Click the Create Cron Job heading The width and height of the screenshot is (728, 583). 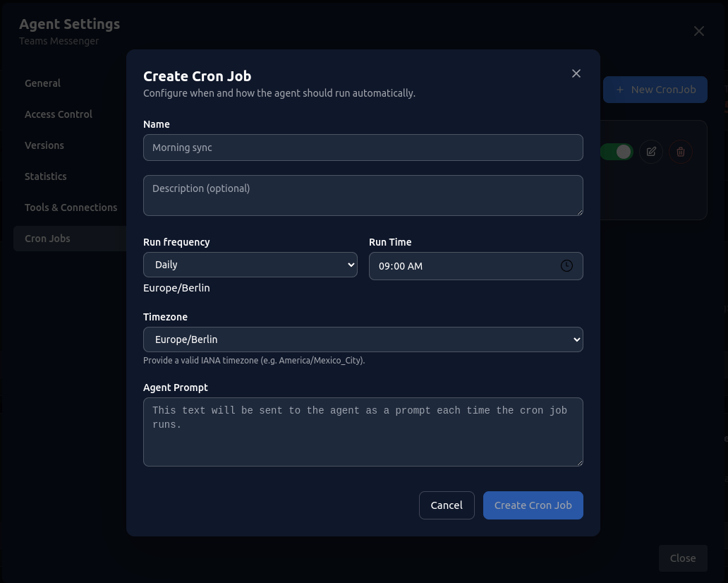[x=198, y=76]
